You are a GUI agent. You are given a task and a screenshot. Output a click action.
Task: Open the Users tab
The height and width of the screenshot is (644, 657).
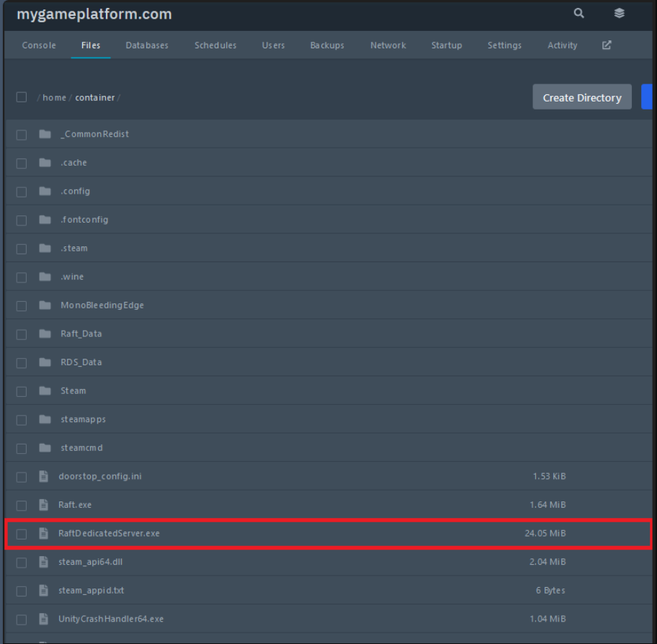(x=273, y=45)
